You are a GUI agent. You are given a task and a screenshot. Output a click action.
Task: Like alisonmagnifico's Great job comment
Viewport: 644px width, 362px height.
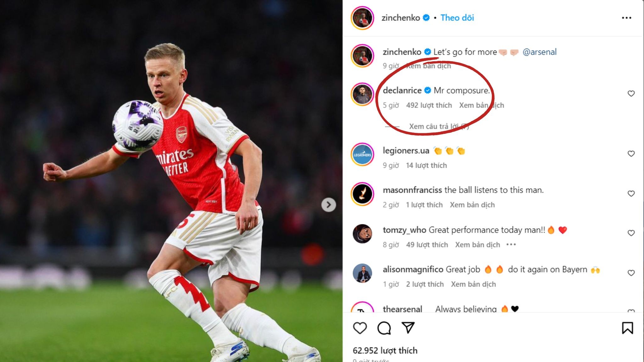click(x=631, y=273)
